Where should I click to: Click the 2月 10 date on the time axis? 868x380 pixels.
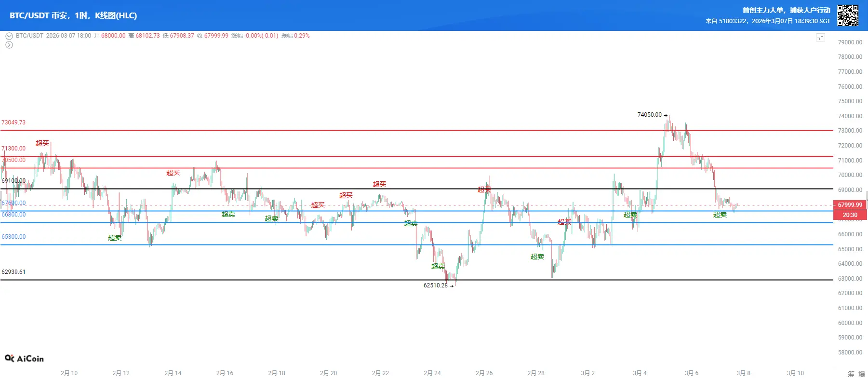[69, 373]
